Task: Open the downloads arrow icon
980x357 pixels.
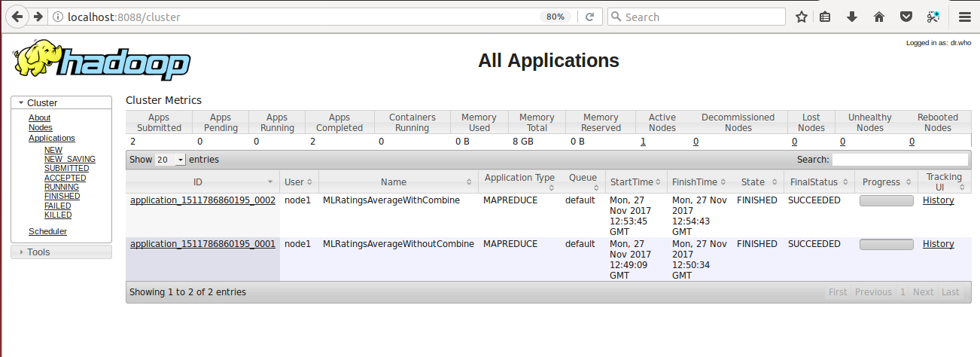Action: [x=852, y=17]
